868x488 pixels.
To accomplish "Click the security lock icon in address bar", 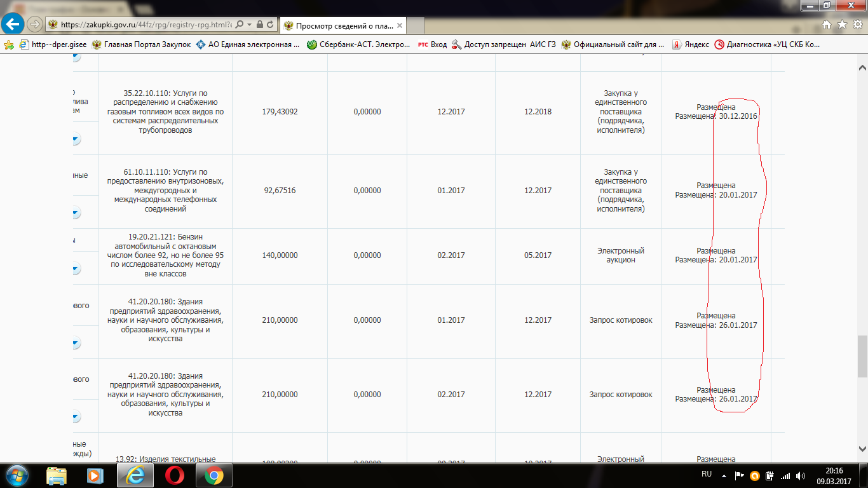I will pyautogui.click(x=260, y=24).
